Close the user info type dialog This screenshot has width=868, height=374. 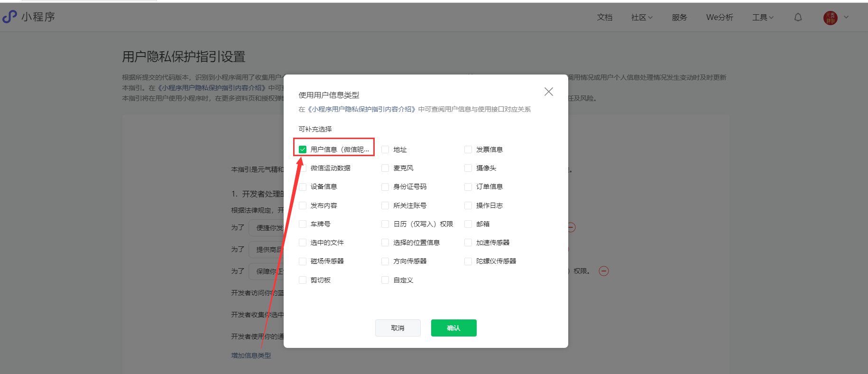tap(548, 92)
